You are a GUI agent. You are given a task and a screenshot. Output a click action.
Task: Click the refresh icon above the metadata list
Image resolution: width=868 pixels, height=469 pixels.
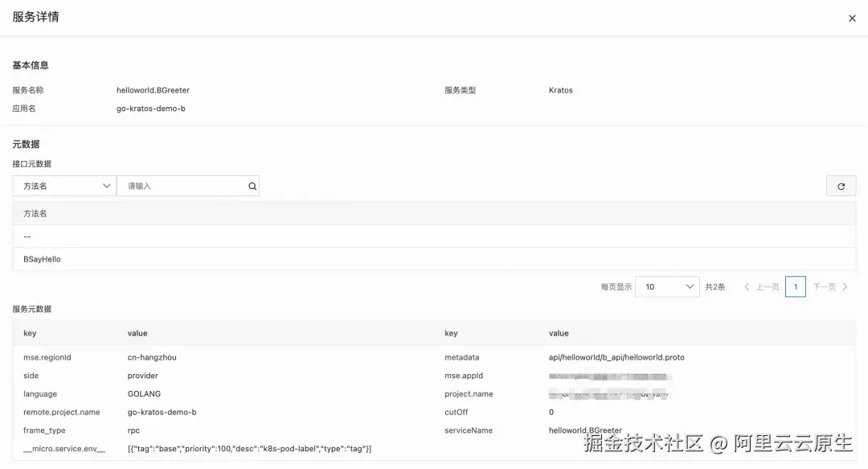tap(841, 185)
